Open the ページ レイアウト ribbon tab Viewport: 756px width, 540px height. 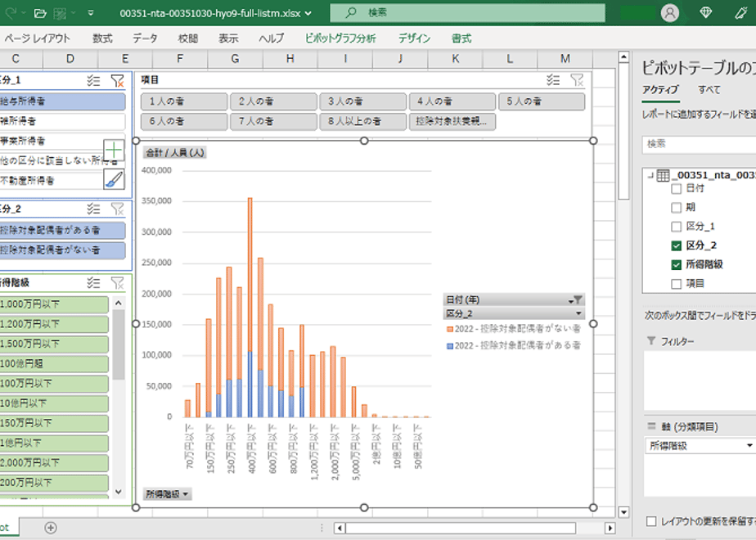click(x=37, y=38)
